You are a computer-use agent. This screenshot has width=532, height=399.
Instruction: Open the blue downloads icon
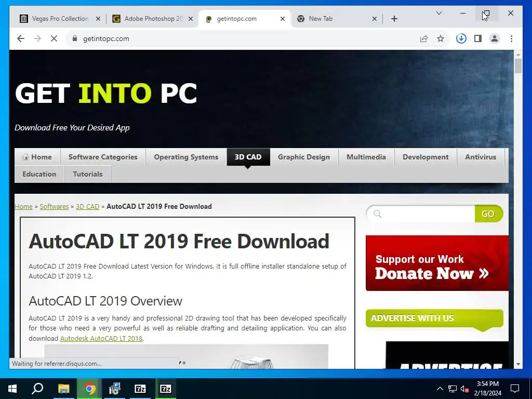[461, 38]
